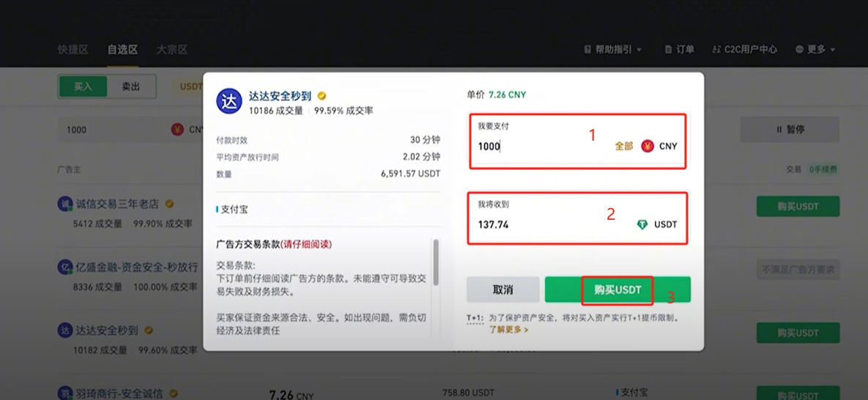Viewport: 868px width, 400px height.
Task: Switch to the 快捷区 tab
Action: [73, 49]
